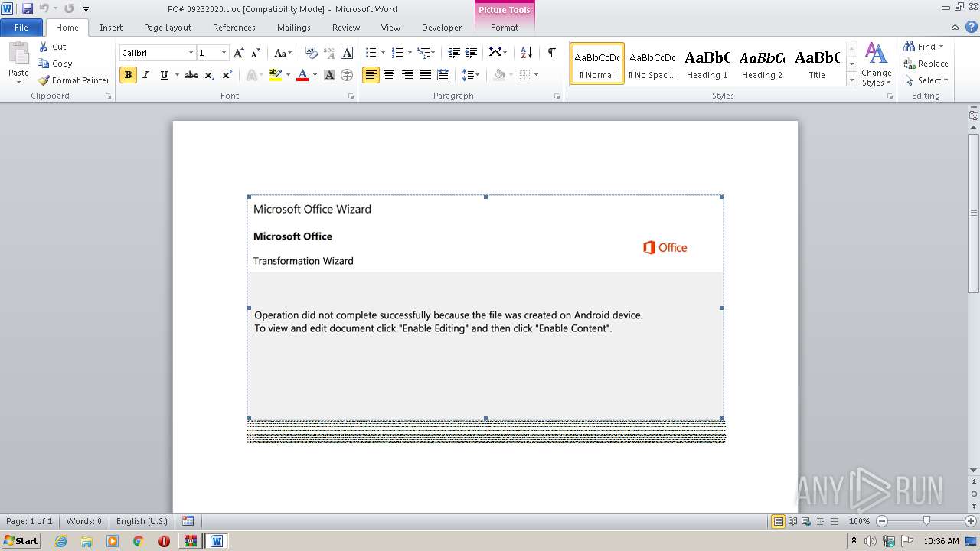Expand the Styles gallery More arrow
The height and width of the screenshot is (551, 980).
(x=851, y=80)
